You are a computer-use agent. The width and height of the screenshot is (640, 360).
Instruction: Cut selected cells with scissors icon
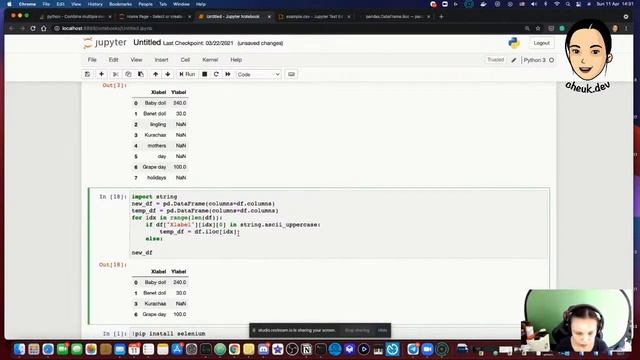pos(116,74)
